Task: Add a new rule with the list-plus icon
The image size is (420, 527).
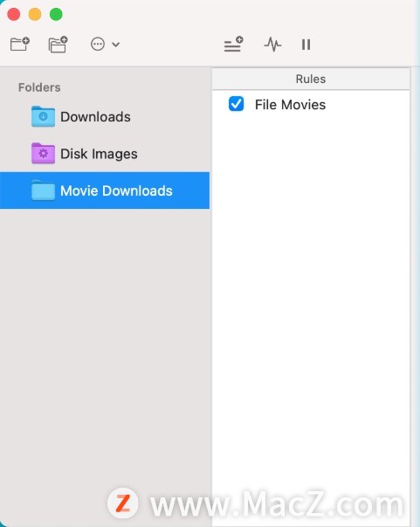Action: click(x=234, y=44)
